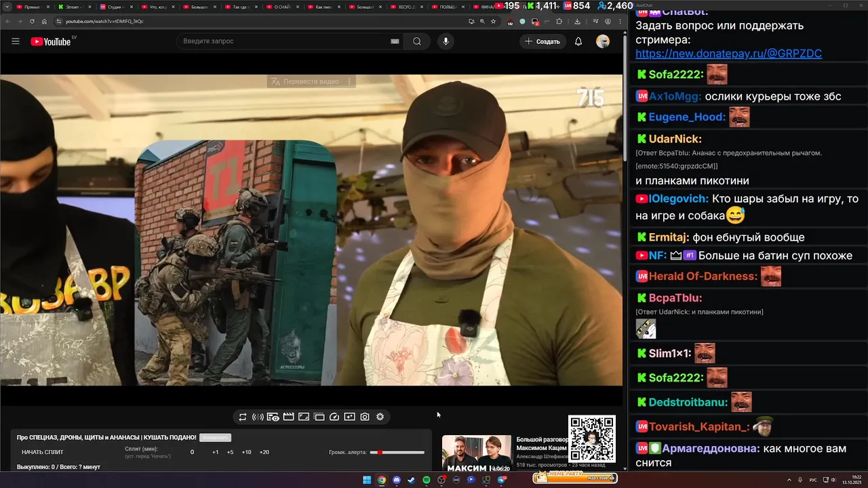Open Steam from the taskbar
Screen dimensions: 868x488
412,480
